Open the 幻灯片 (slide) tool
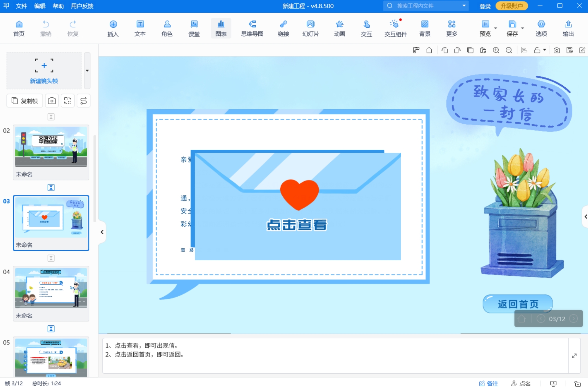 coord(310,28)
